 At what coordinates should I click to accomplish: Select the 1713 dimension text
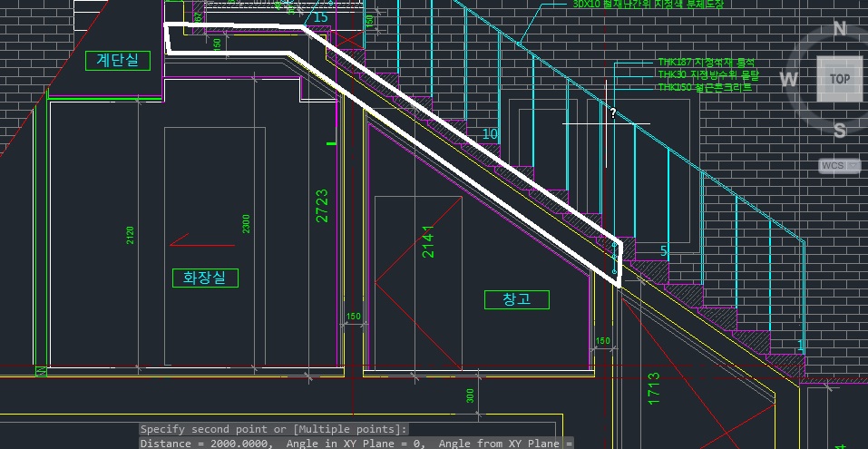tap(653, 387)
